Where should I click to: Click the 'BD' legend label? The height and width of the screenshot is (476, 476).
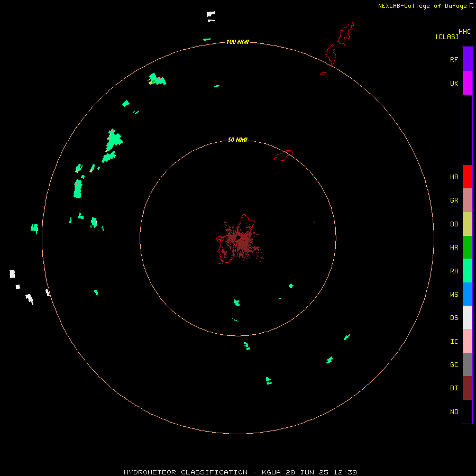(x=454, y=224)
